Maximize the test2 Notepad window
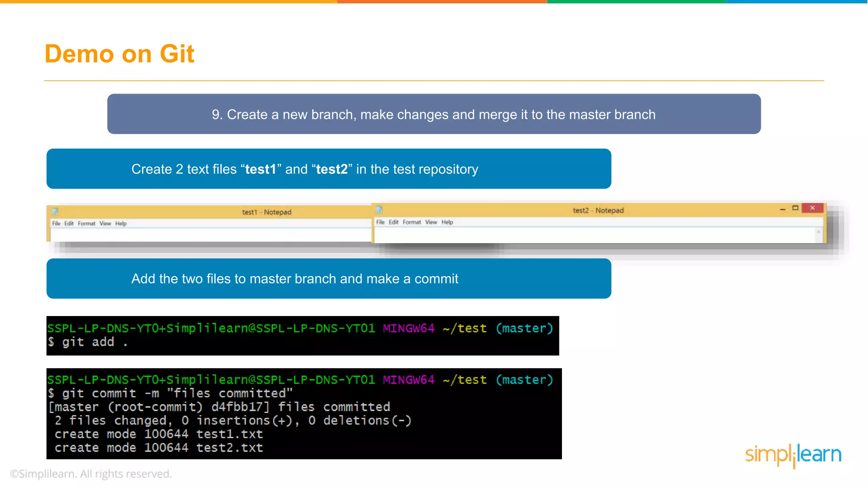Screen dimensions: 868x488 coord(795,208)
